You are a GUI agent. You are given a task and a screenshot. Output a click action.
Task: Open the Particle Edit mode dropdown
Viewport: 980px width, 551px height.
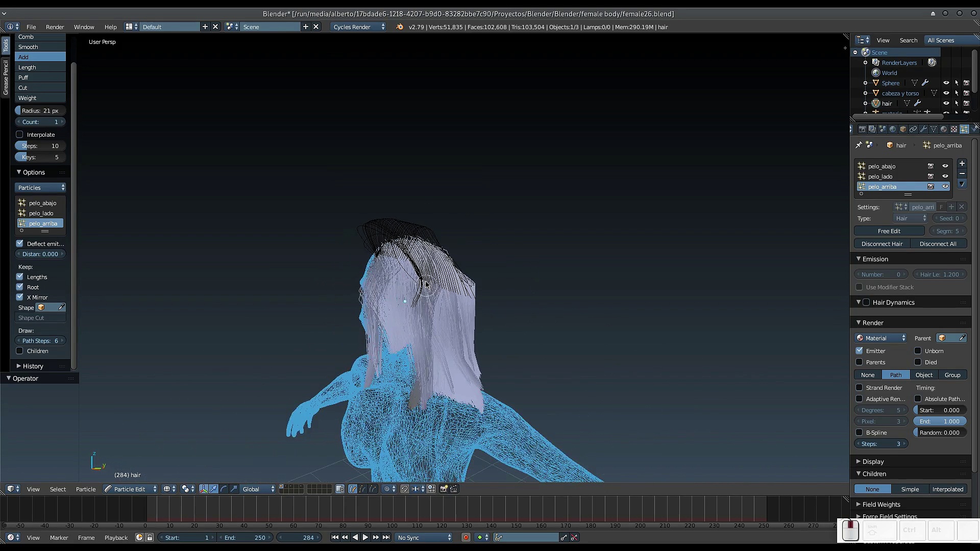pos(131,489)
